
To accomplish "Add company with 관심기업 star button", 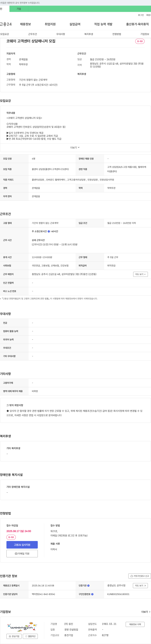I will 14,636.
